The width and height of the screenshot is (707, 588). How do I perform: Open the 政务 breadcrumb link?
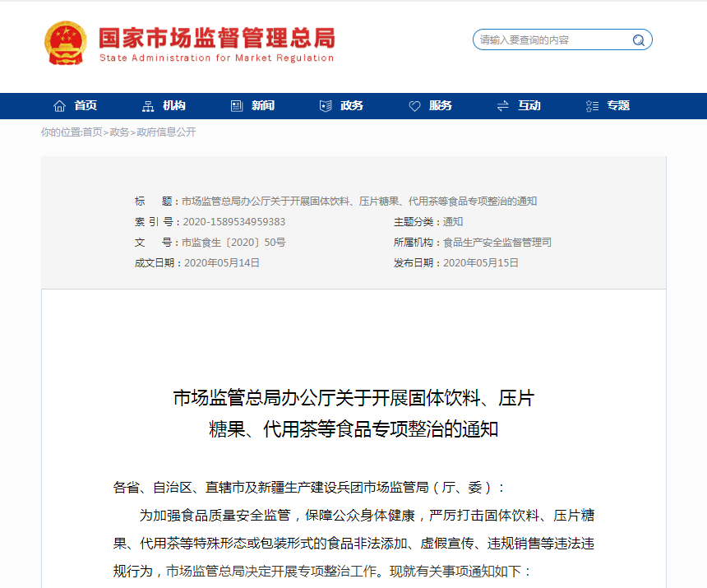coord(120,132)
